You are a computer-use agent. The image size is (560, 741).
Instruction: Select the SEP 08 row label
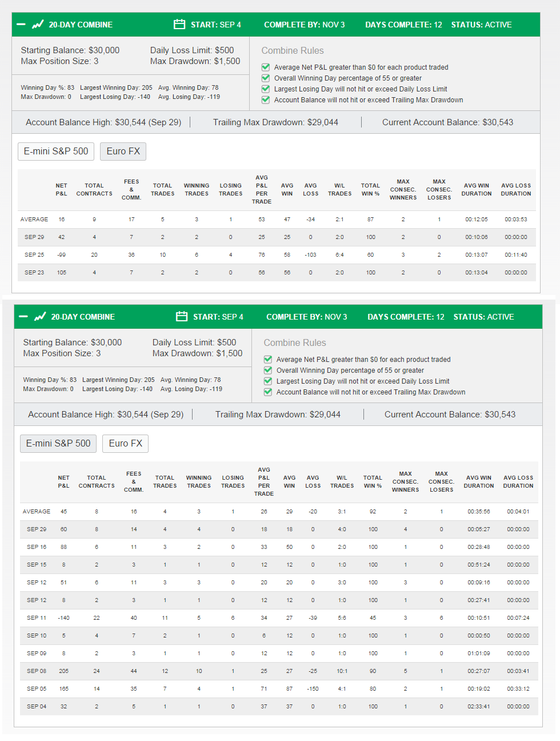pyautogui.click(x=37, y=671)
